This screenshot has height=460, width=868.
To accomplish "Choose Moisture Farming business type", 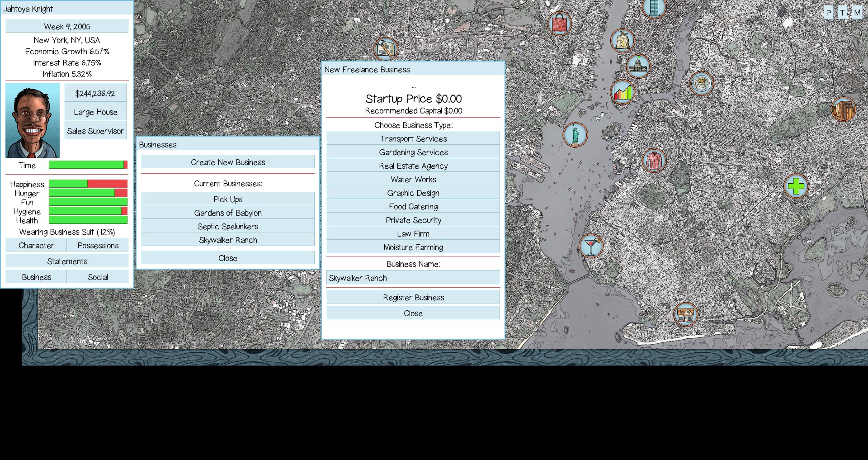I will (413, 247).
